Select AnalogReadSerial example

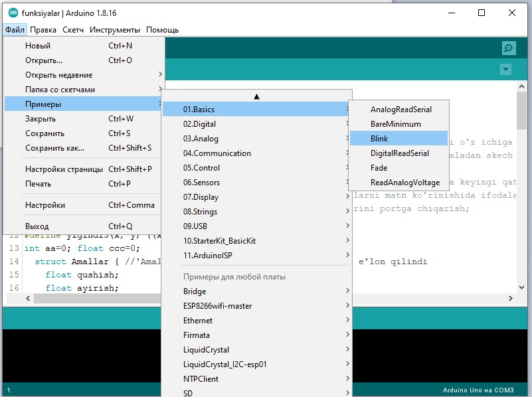[x=400, y=110]
